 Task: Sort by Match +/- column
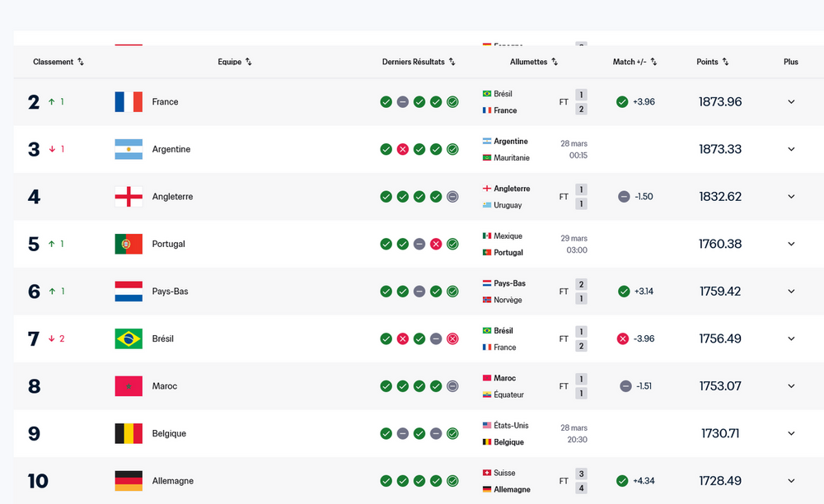coord(636,62)
